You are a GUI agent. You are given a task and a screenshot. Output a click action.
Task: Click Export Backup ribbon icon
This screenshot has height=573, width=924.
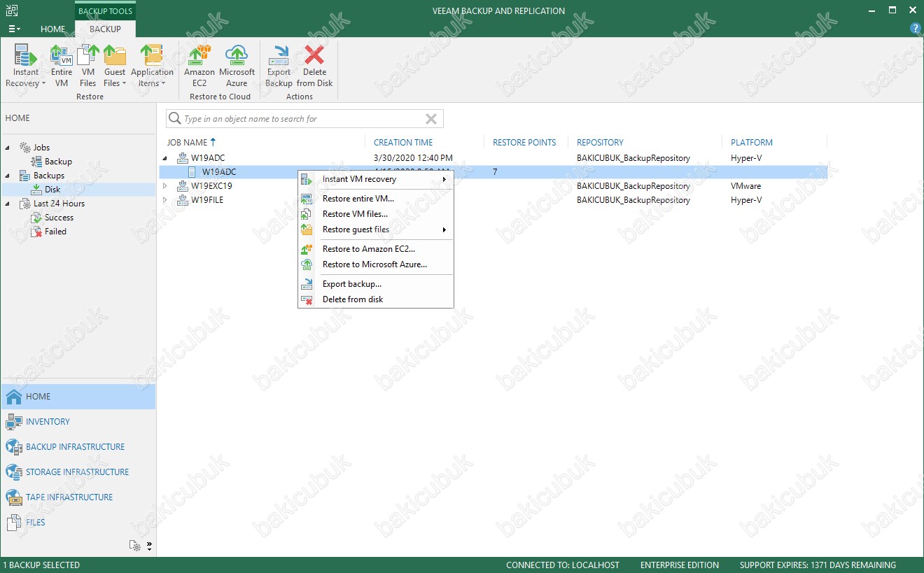click(279, 66)
